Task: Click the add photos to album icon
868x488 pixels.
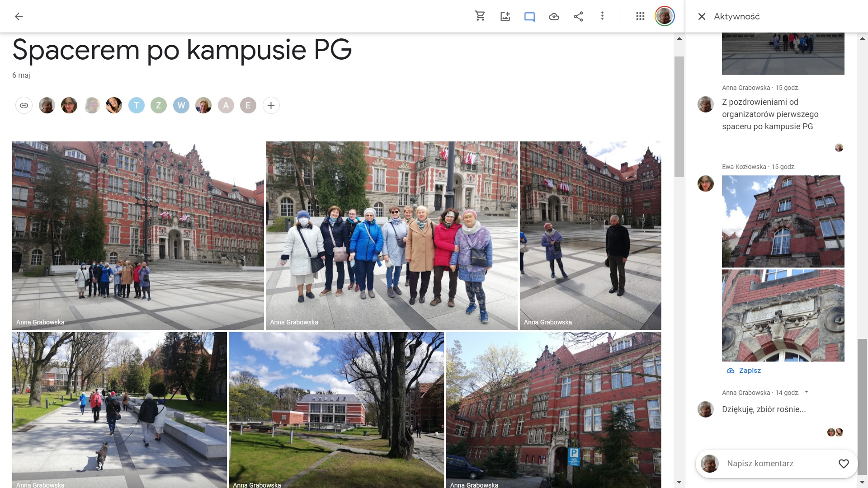Action: [x=505, y=17]
